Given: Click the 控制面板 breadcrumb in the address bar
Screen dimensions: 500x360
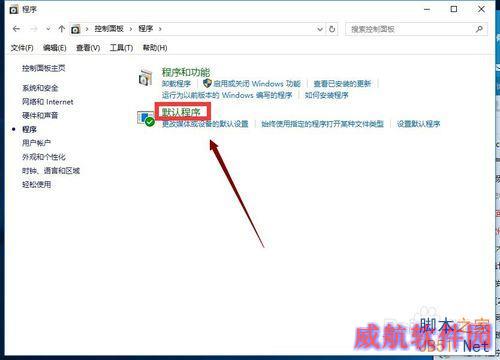Looking at the screenshot, I should (x=109, y=29).
